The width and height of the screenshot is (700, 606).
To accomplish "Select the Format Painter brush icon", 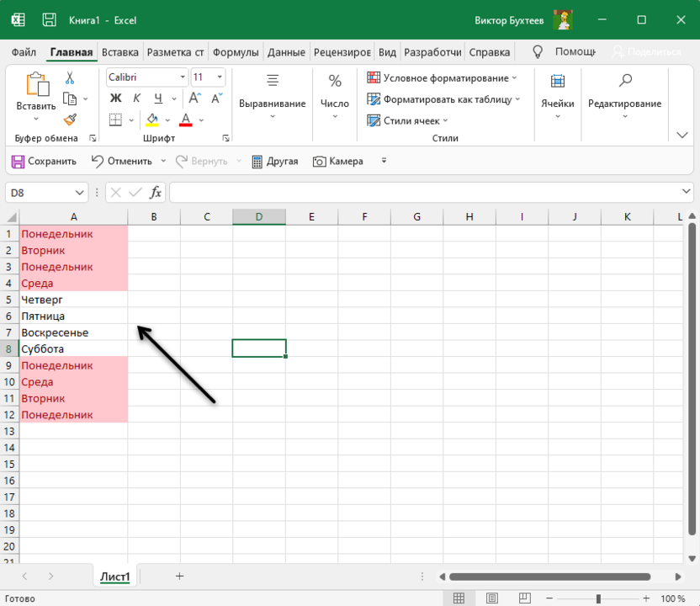I will (x=70, y=120).
